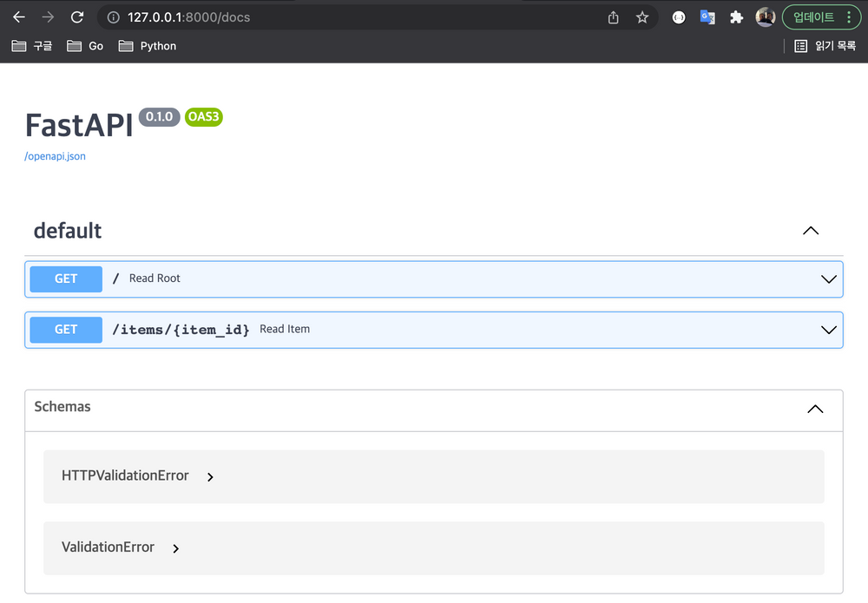Expand the HTTPValidationError schema

pos(211,476)
